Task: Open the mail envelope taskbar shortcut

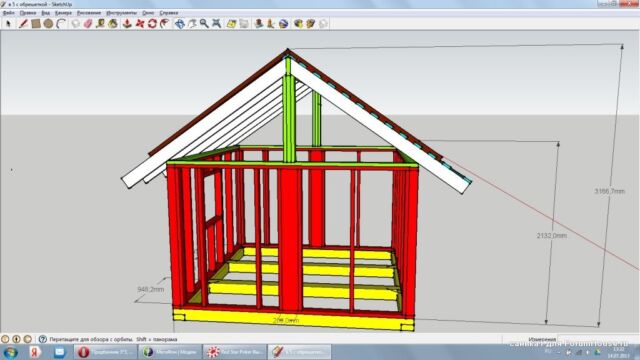Action: 60,352
